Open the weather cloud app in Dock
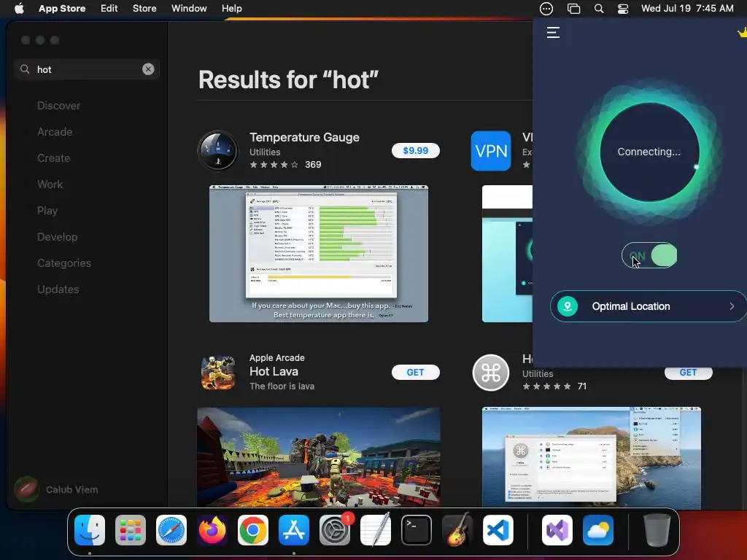This screenshot has height=560, width=747. [598, 530]
